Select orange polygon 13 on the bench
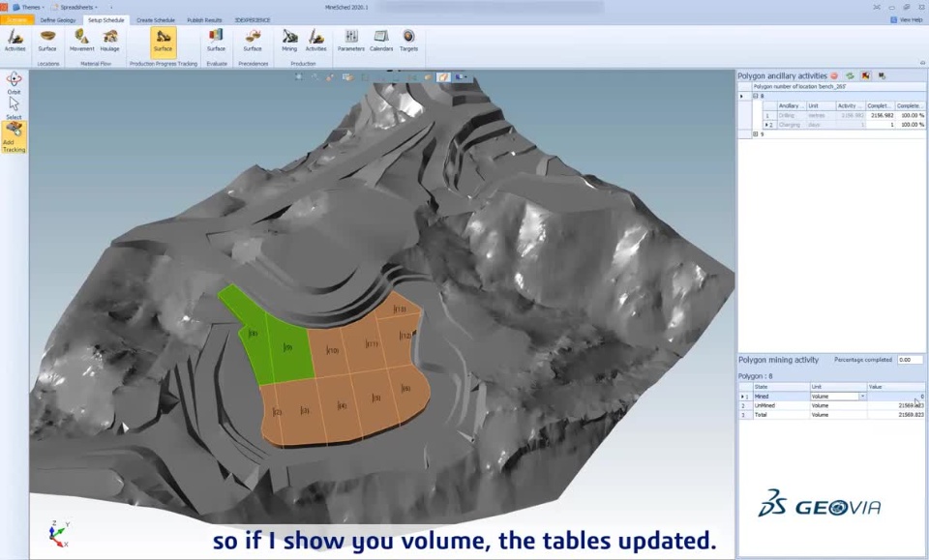The image size is (929, 560). (400, 309)
